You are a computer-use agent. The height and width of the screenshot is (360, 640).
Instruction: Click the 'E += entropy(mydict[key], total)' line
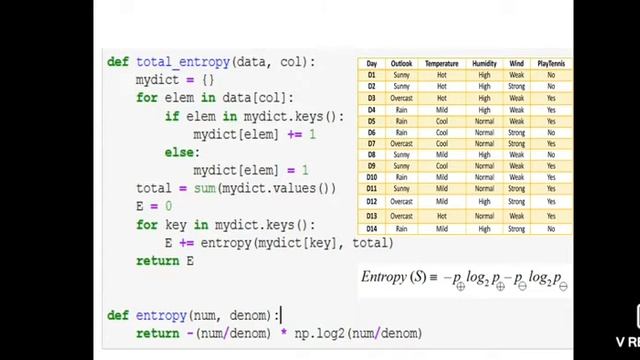[279, 243]
